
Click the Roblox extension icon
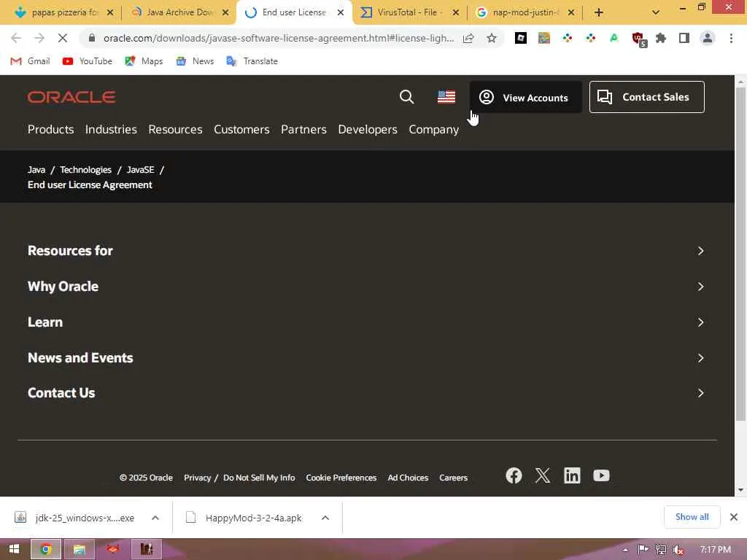click(x=521, y=38)
